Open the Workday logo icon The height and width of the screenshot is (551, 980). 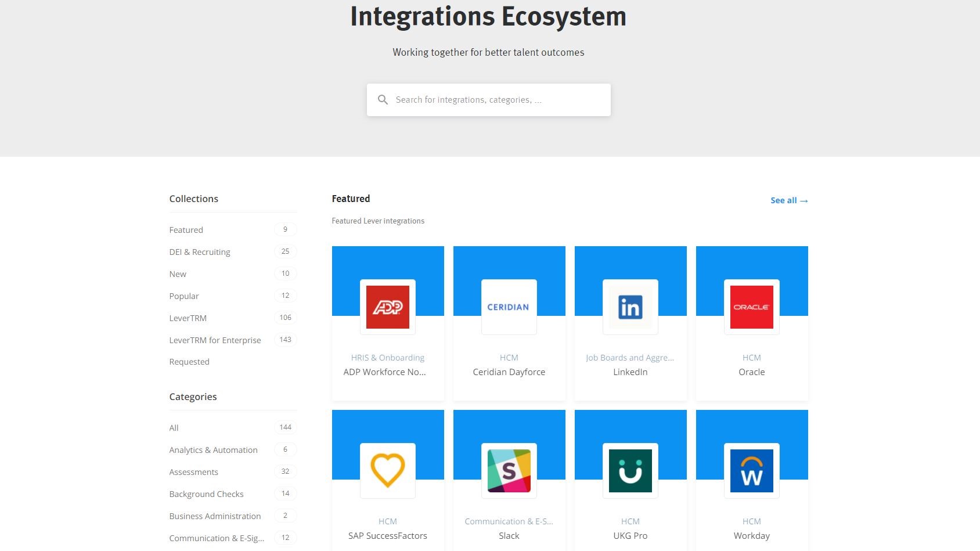[x=752, y=471]
